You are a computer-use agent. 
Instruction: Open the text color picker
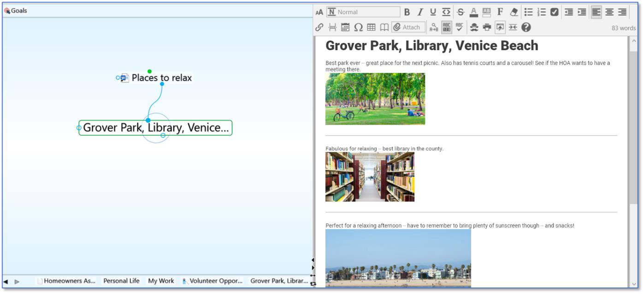[473, 12]
